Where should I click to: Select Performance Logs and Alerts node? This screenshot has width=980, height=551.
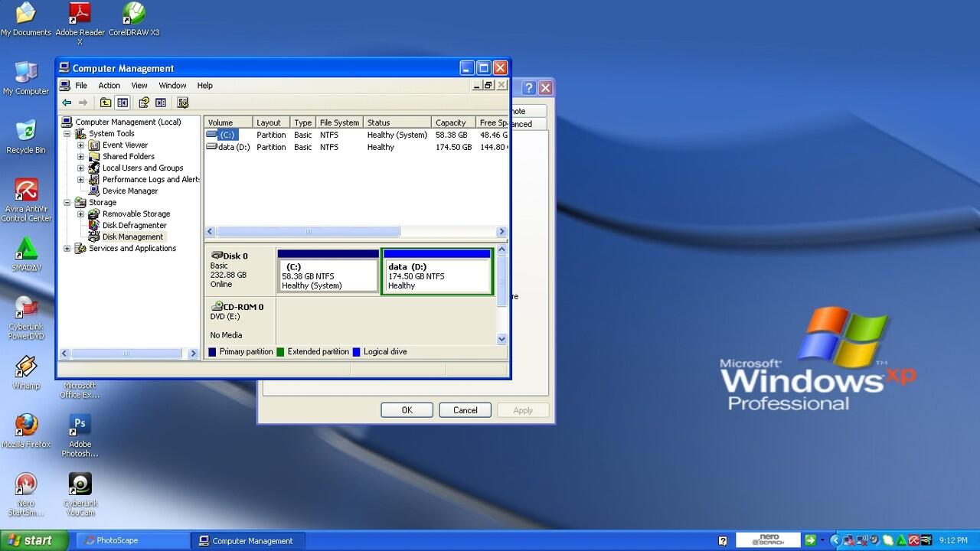(x=151, y=179)
